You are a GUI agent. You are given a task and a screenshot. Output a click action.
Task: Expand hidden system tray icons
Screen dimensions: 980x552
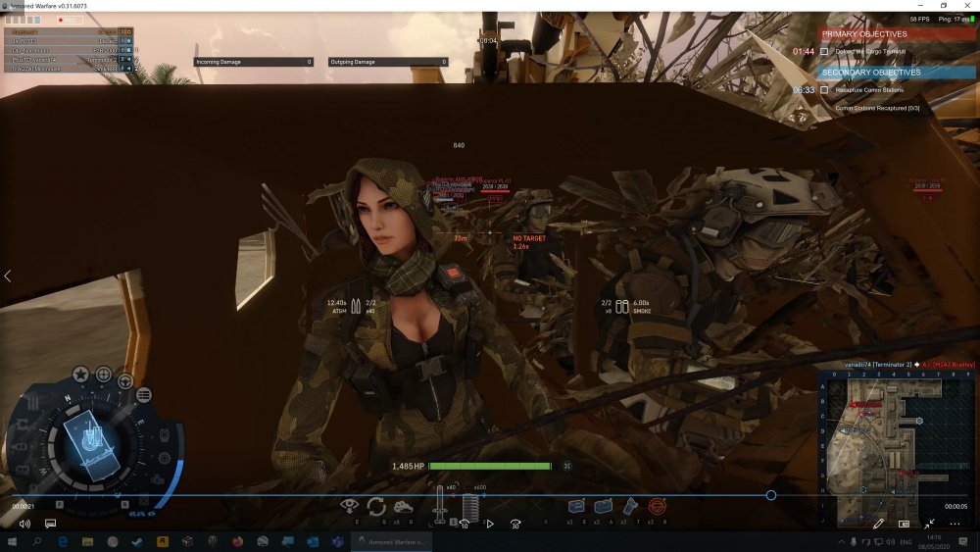pyautogui.click(x=841, y=541)
